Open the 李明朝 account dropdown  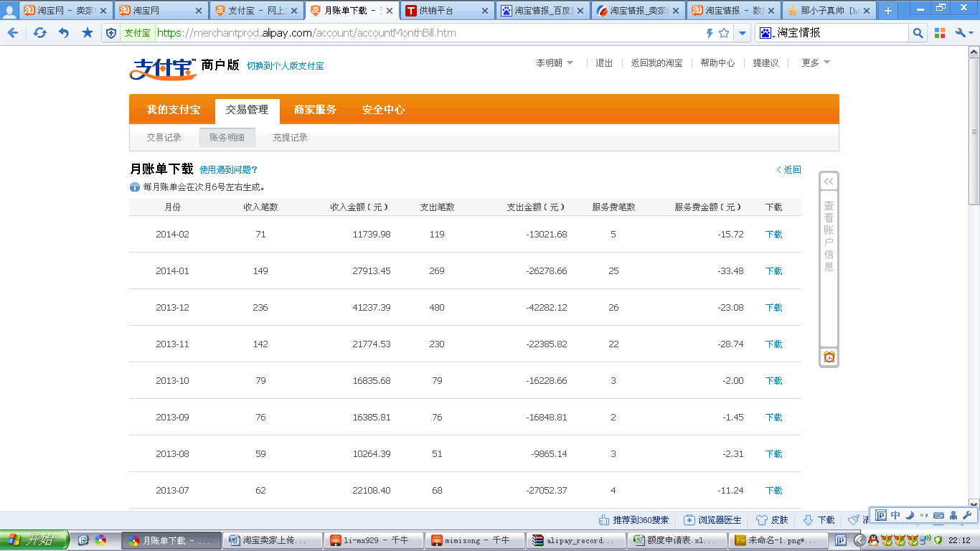[x=555, y=63]
